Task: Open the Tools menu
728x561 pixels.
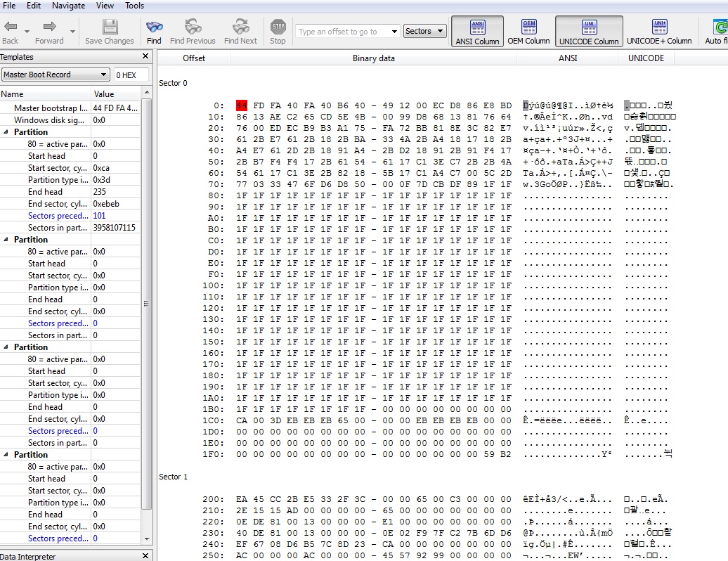Action: (134, 6)
